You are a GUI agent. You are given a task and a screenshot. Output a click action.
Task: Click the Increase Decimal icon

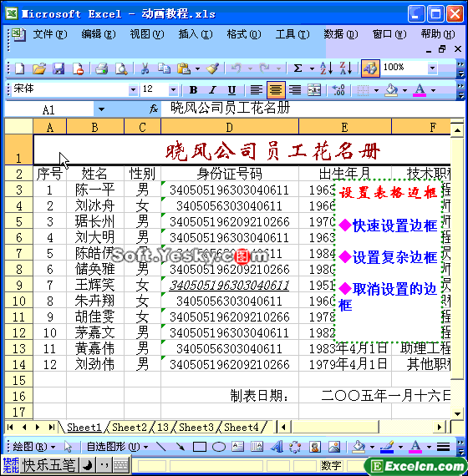click(x=338, y=90)
